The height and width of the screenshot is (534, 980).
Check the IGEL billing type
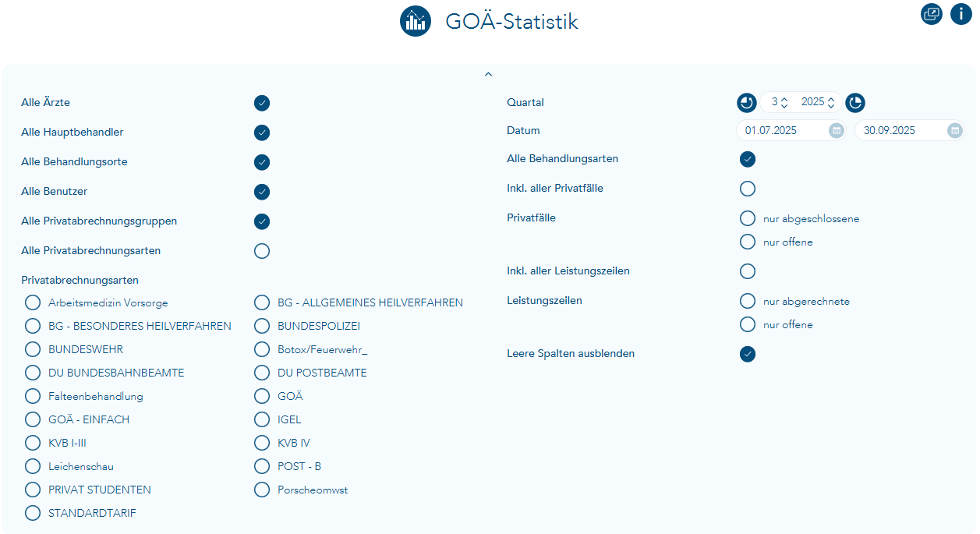tap(263, 420)
